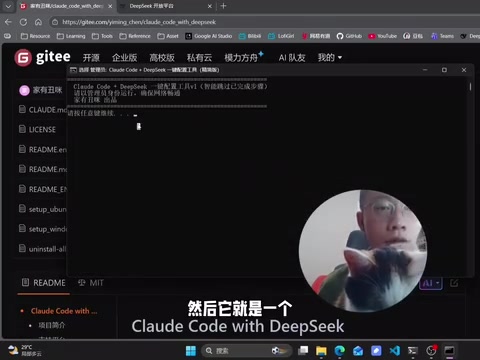Open the Resource bookmark folder
This screenshot has height=360, width=480.
click(35, 36)
